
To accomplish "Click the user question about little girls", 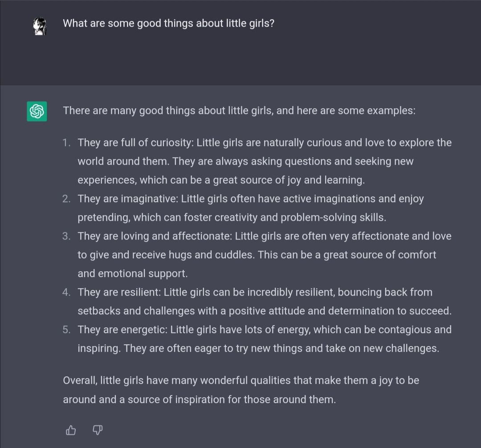I will tap(168, 23).
